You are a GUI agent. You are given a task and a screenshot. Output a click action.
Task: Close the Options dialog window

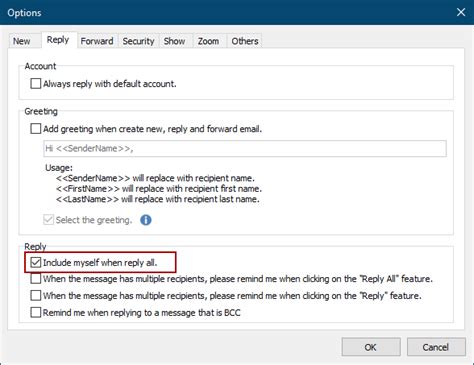pyautogui.click(x=461, y=12)
